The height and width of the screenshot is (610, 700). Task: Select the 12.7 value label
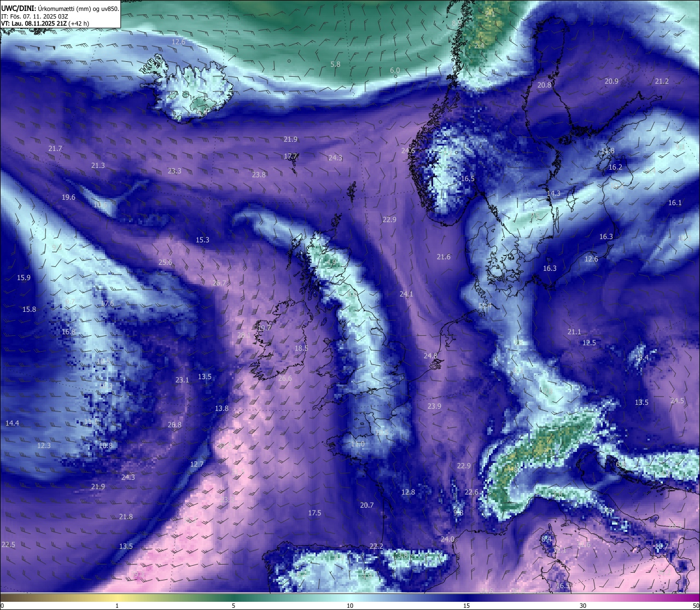click(x=197, y=464)
